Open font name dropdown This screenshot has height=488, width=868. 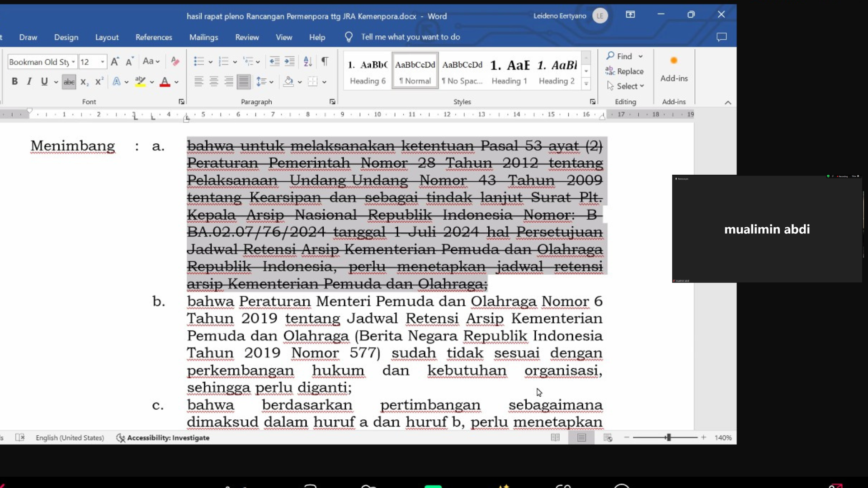[73, 62]
